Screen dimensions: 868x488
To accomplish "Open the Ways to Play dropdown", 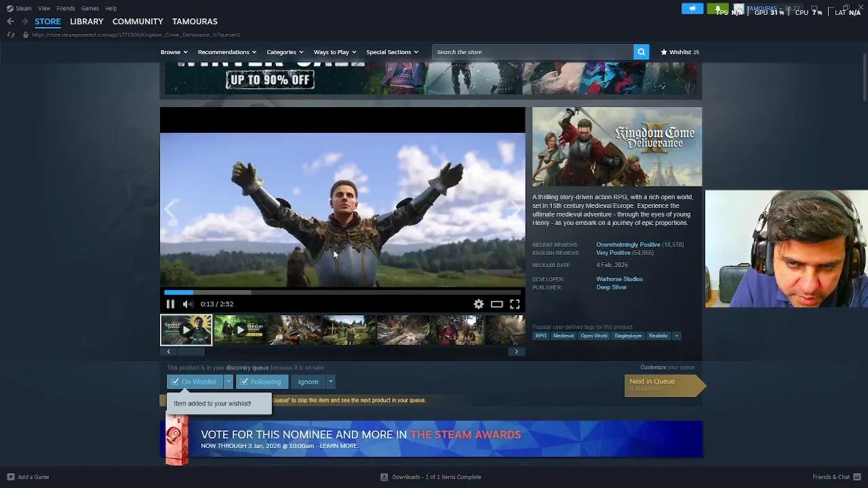I will [335, 52].
